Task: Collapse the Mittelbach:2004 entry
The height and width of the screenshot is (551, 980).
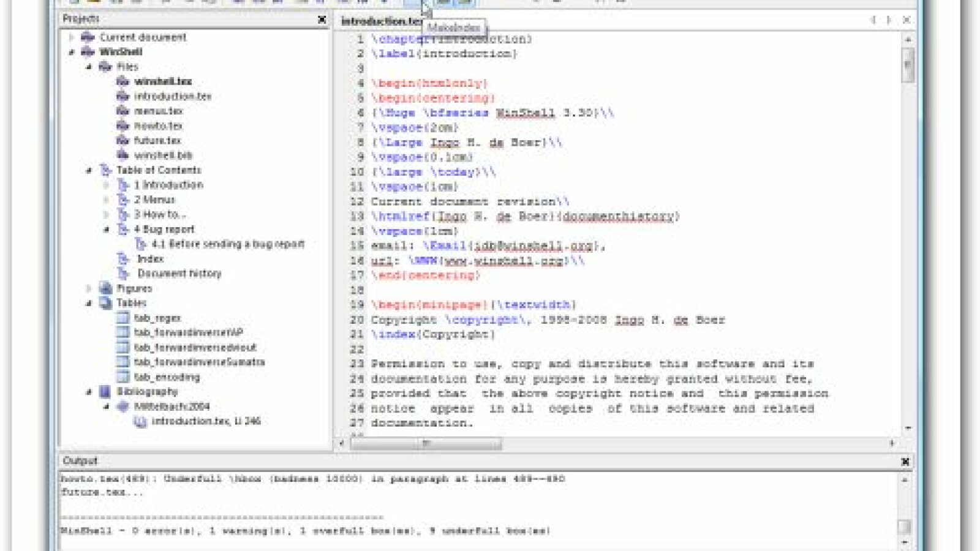Action: 106,407
